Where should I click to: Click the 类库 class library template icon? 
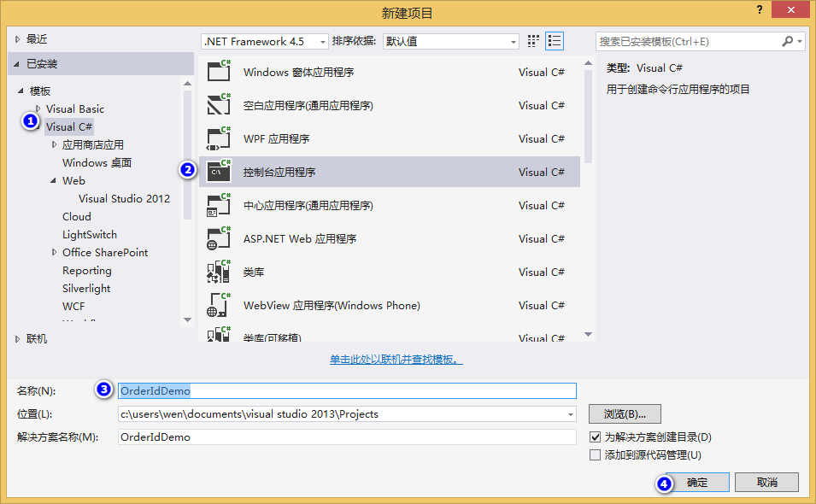[x=219, y=271]
